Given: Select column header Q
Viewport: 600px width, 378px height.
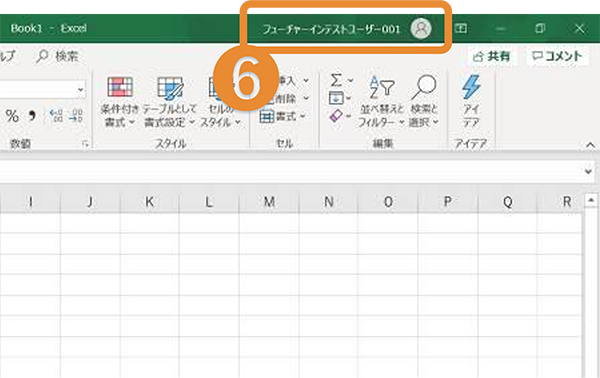Looking at the screenshot, I should (507, 202).
